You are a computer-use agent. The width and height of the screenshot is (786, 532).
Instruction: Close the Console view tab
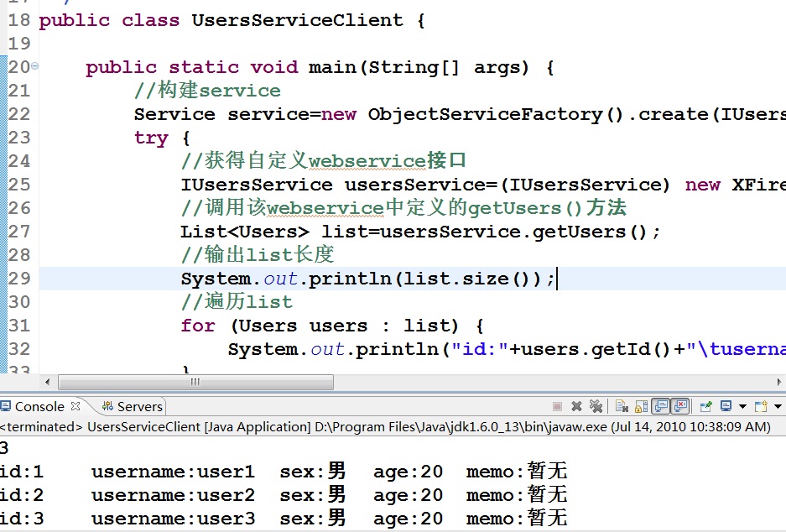pos(75,405)
